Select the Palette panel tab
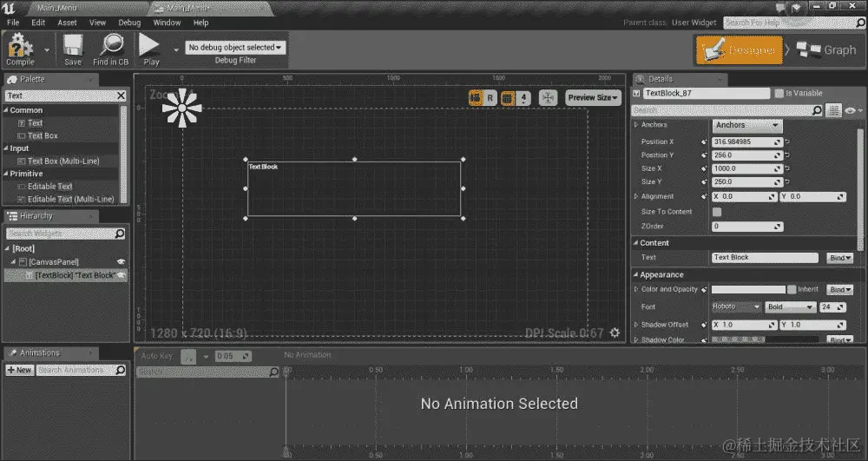 pos(51,80)
